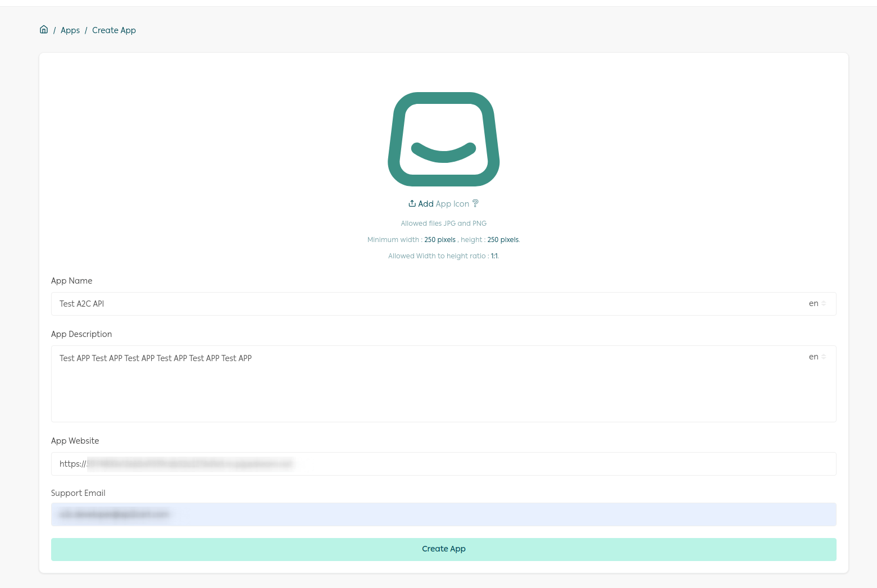The image size is (877, 588).
Task: Click the upload icon beside Add App Icon
Action: 412,203
